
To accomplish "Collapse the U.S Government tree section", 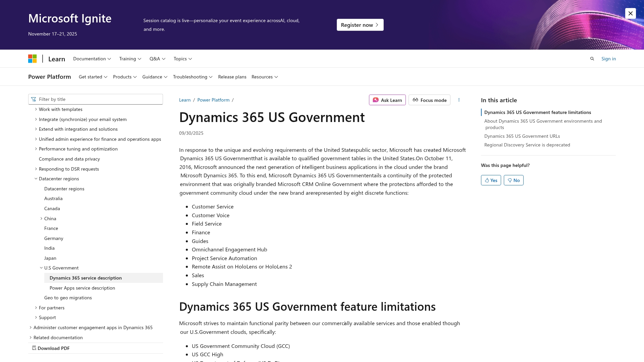I will [41, 268].
